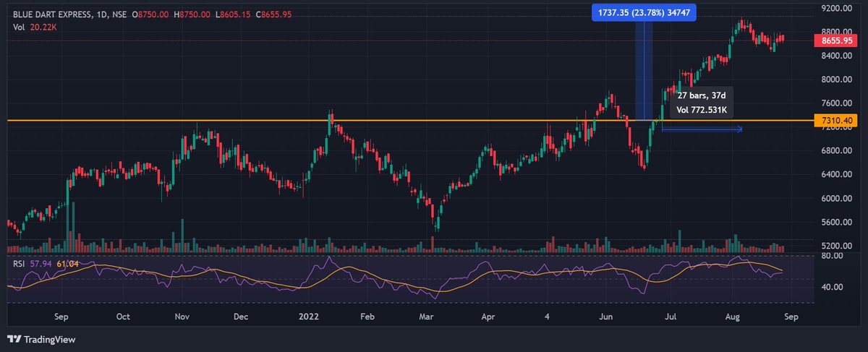Click the Jul time axis label
The width and height of the screenshot is (868, 352).
(672, 317)
